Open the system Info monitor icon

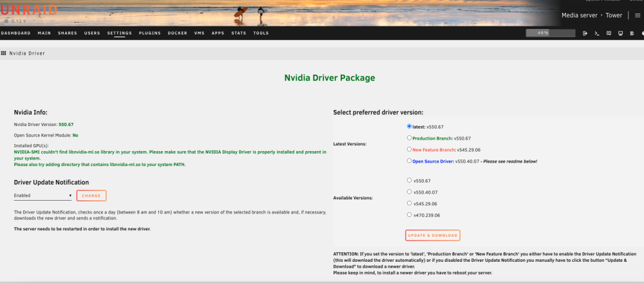(x=621, y=33)
